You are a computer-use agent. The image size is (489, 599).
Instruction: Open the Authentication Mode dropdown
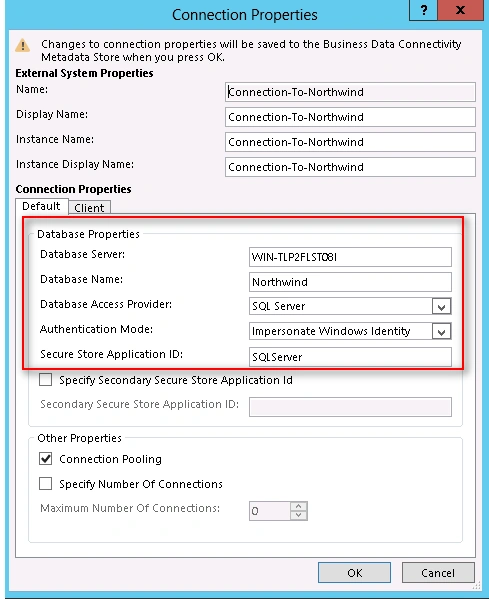tap(441, 331)
